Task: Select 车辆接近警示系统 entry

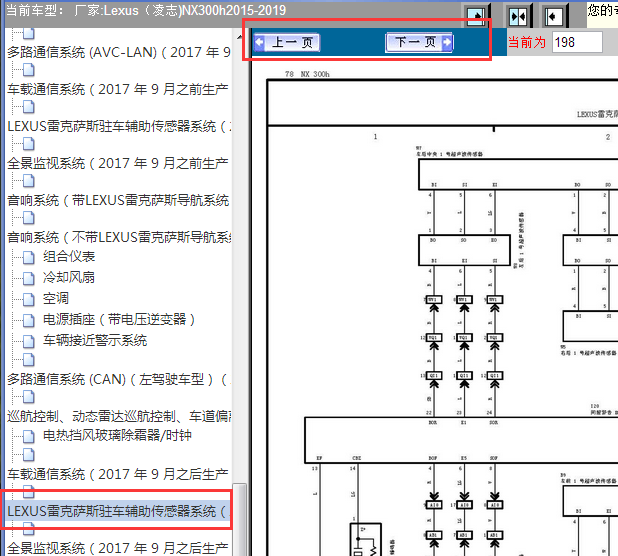Action: 95,341
